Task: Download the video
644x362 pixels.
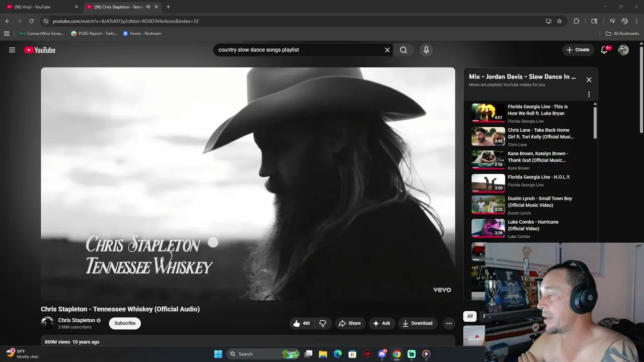Action: [418, 323]
